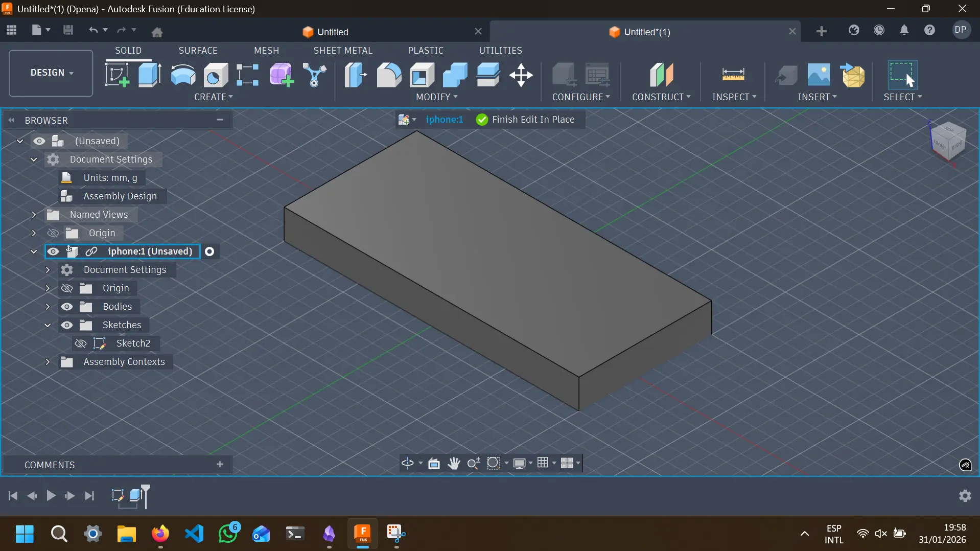Open the Hole tool
Image resolution: width=980 pixels, height=551 pixels.
pyautogui.click(x=215, y=74)
